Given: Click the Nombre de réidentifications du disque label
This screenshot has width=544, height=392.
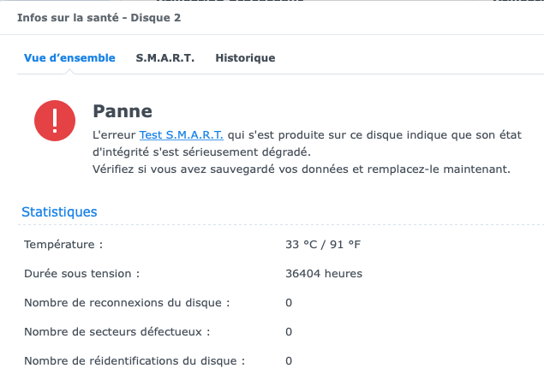Looking at the screenshot, I should (x=135, y=361).
